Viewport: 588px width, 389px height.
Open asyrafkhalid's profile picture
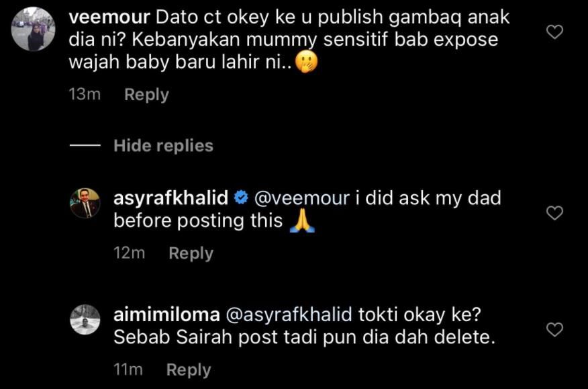tap(85, 203)
